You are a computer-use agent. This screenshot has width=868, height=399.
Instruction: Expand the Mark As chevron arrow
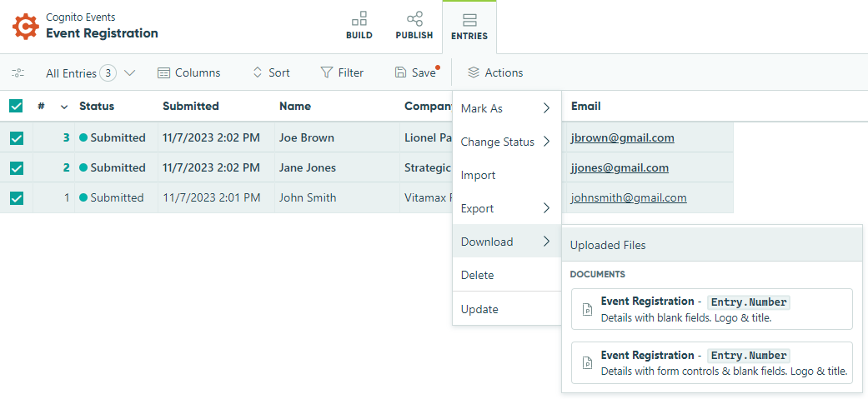point(546,108)
